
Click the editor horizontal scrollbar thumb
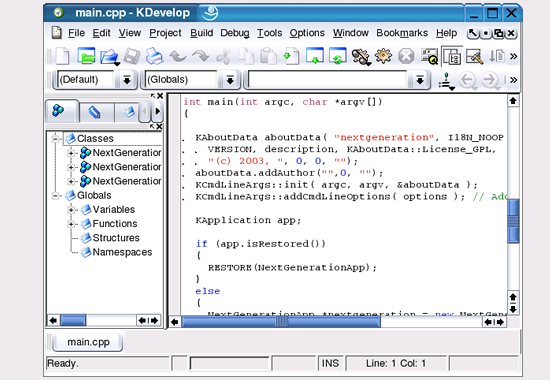click(281, 321)
